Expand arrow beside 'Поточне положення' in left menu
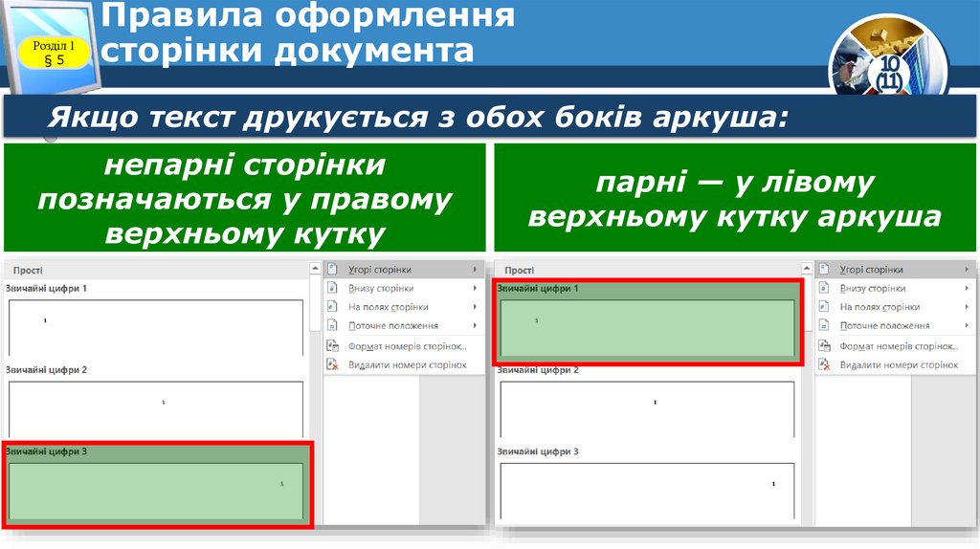The image size is (980, 549). (475, 325)
